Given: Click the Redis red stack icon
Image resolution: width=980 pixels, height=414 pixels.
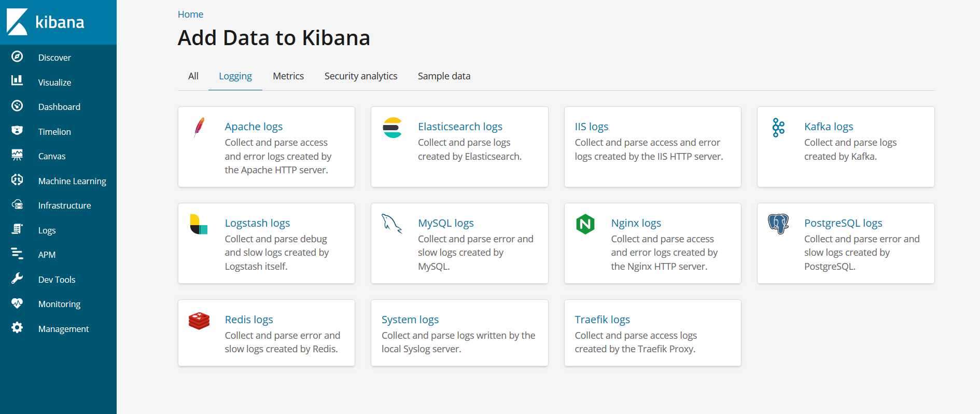Looking at the screenshot, I should 199,321.
